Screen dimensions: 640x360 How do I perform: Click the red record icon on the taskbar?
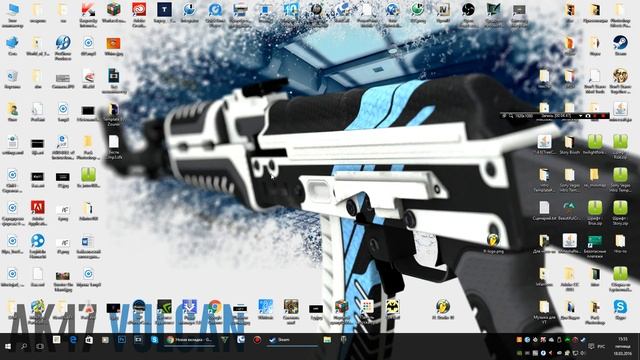tap(257, 340)
